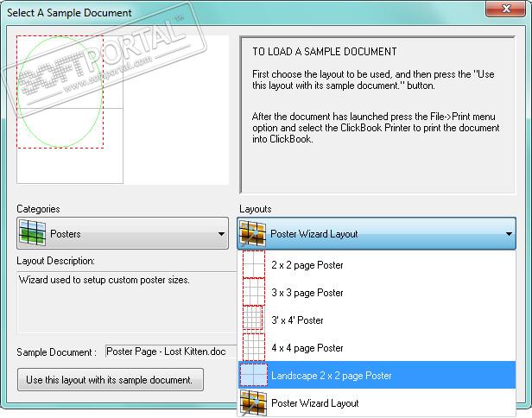Click the Sample Document filename field
532x418 pixels.
(171, 351)
